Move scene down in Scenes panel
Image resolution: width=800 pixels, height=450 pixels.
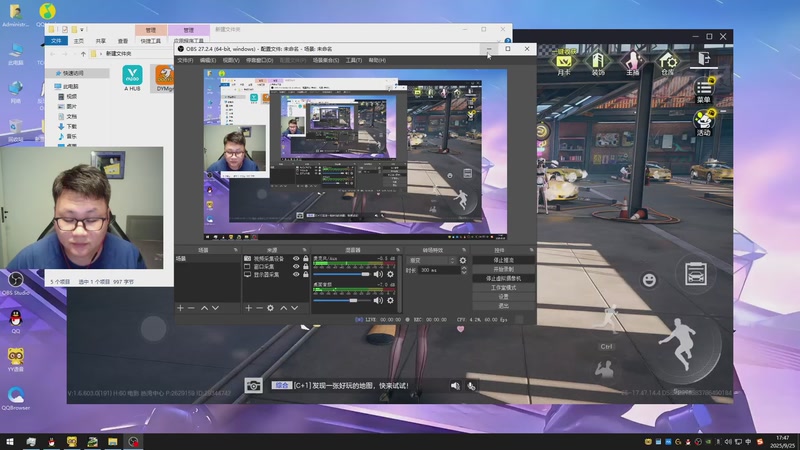[x=215, y=308]
